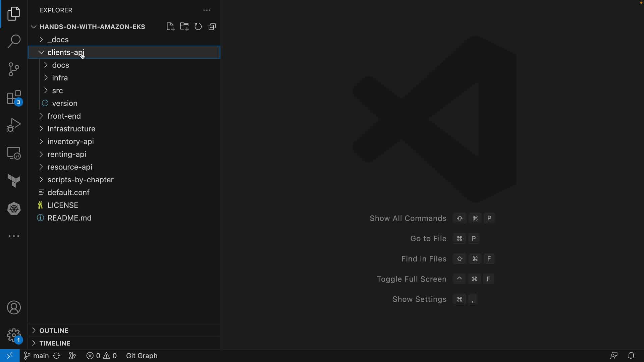Image resolution: width=644 pixels, height=362 pixels.
Task: Click New File icon in explorer header
Action: [170, 27]
